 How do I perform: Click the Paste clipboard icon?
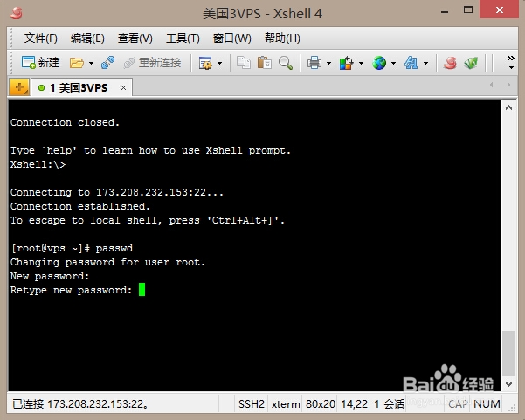coord(264,63)
